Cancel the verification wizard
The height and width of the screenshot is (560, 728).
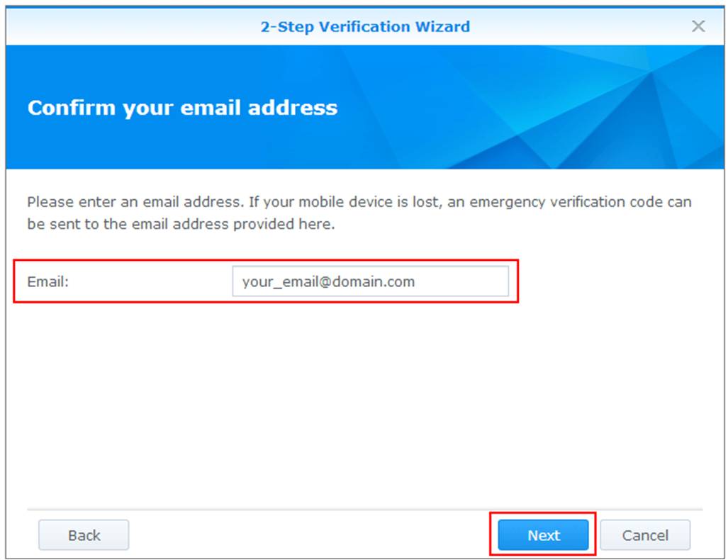tap(645, 535)
